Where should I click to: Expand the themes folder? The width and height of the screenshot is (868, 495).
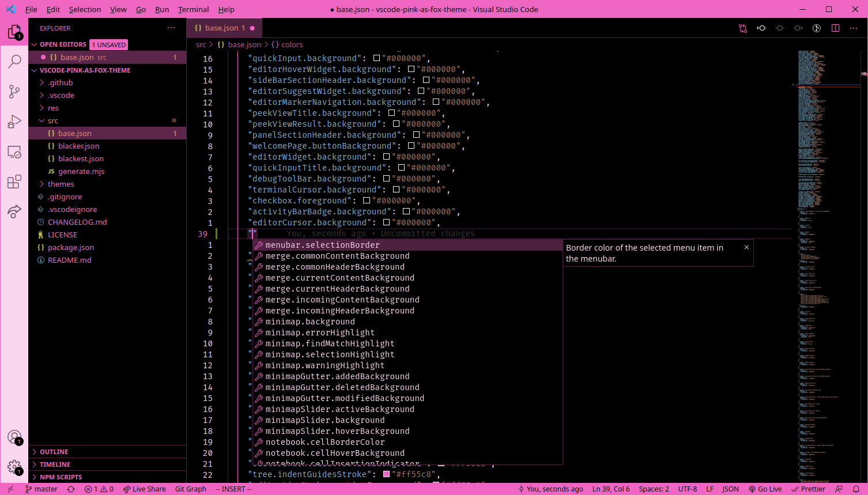pyautogui.click(x=61, y=184)
